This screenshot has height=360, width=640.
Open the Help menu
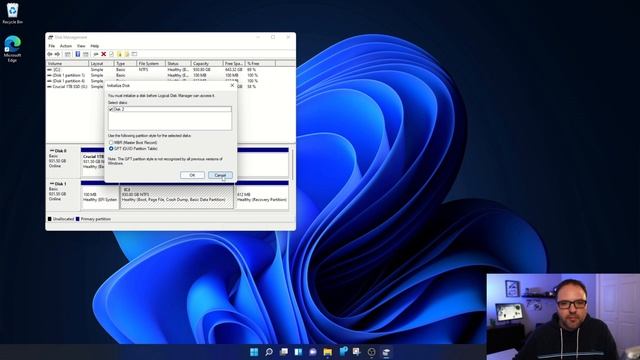click(x=95, y=46)
